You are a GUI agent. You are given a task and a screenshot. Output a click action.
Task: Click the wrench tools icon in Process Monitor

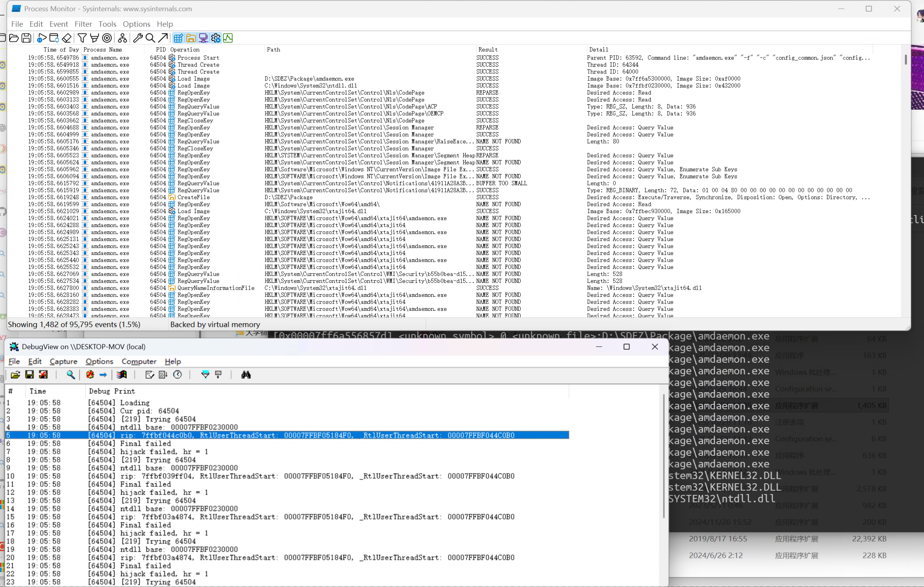tap(138, 38)
